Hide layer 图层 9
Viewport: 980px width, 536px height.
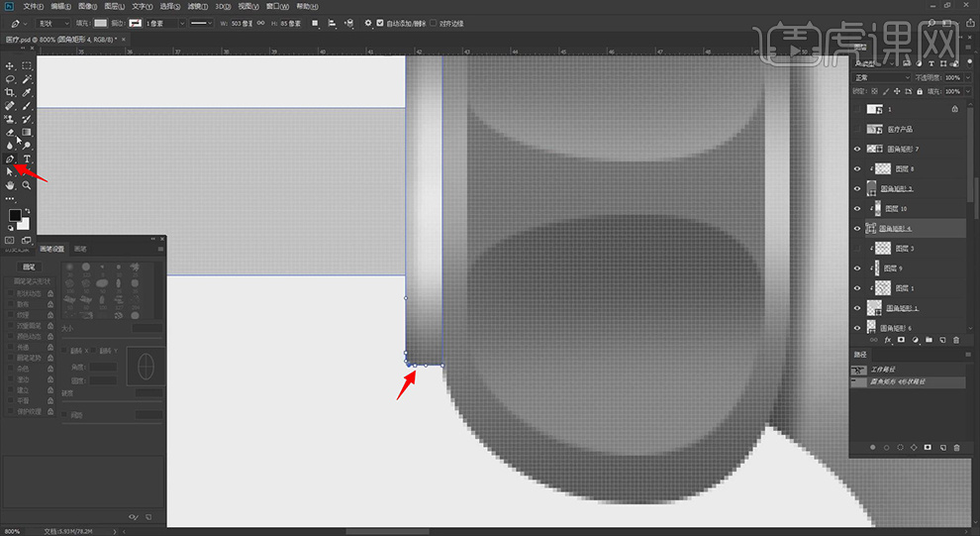pyautogui.click(x=857, y=268)
